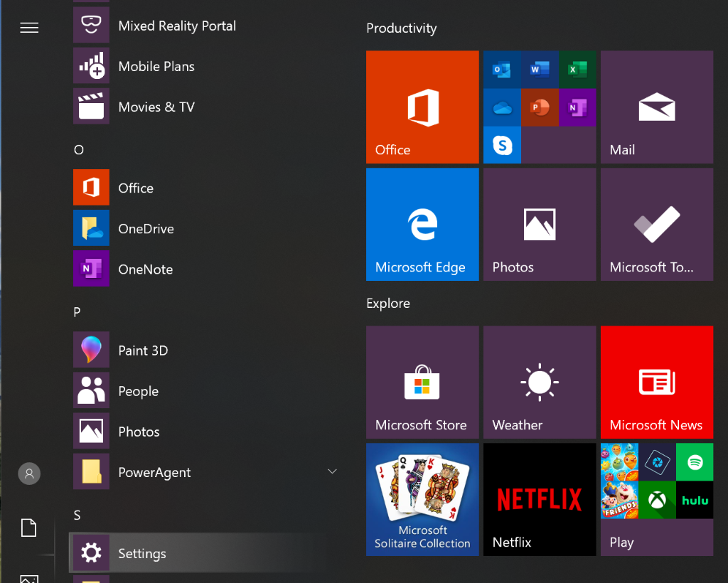
Task: Open Spotify in the Play tile
Action: (x=695, y=462)
